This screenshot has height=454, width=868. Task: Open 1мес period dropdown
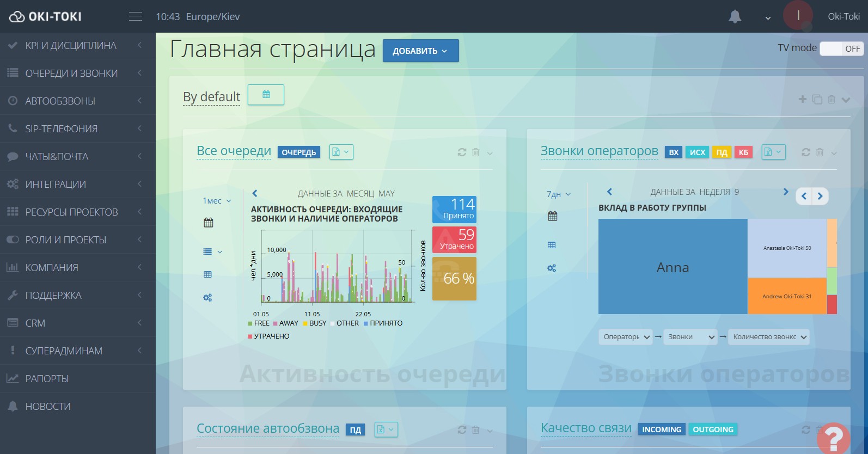point(217,201)
